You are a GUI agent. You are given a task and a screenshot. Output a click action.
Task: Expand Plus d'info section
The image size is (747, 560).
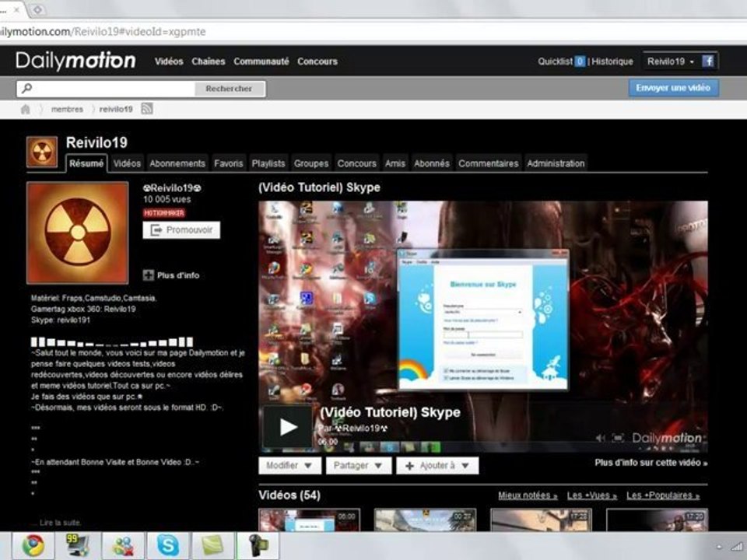171,275
